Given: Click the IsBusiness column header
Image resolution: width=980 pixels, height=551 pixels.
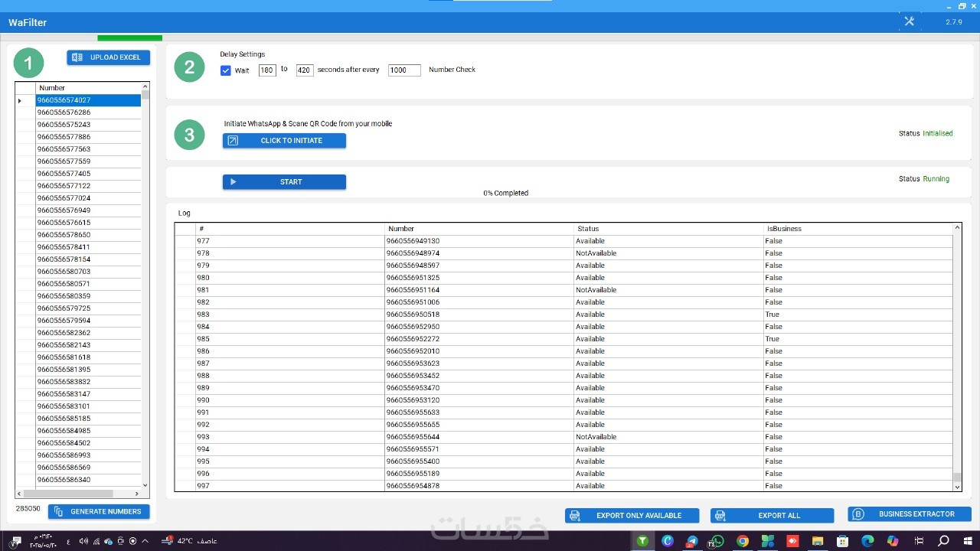Looking at the screenshot, I should coord(857,229).
